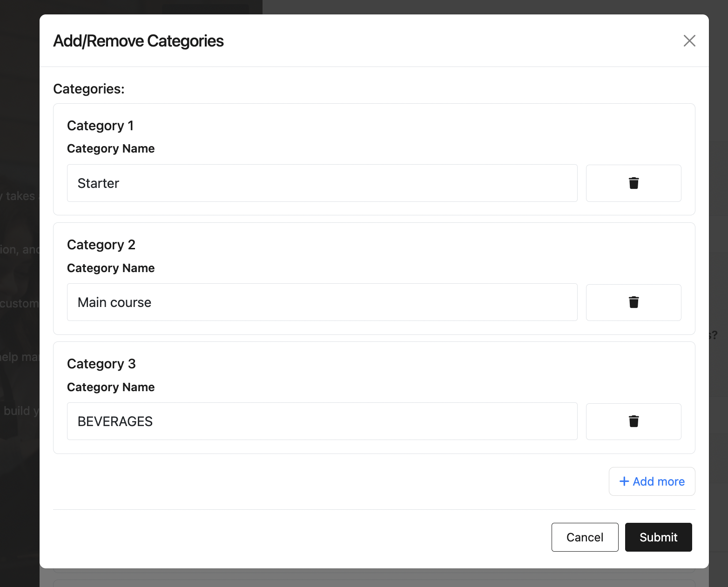Remove the Main course category via trash icon
The width and height of the screenshot is (728, 587).
pyautogui.click(x=634, y=302)
